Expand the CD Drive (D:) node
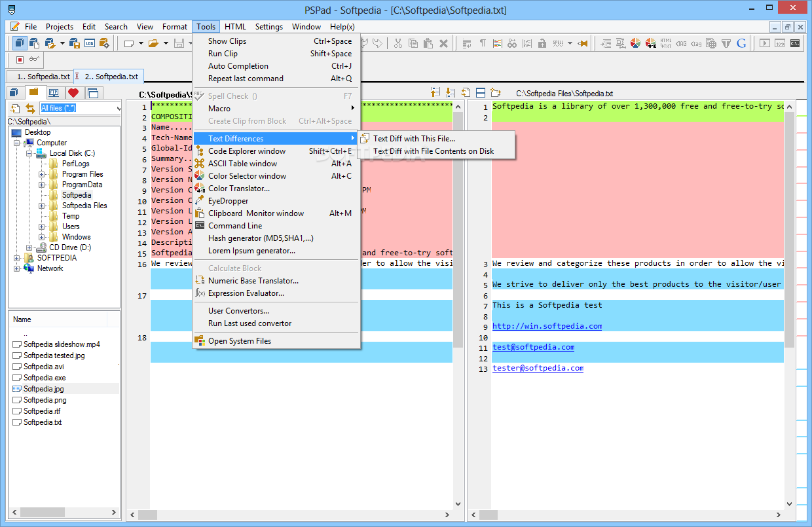 pyautogui.click(x=30, y=247)
